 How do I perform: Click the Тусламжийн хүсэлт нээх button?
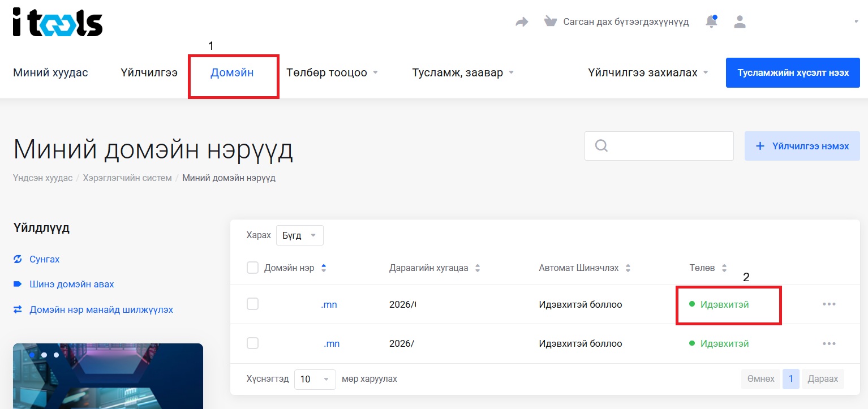point(792,73)
